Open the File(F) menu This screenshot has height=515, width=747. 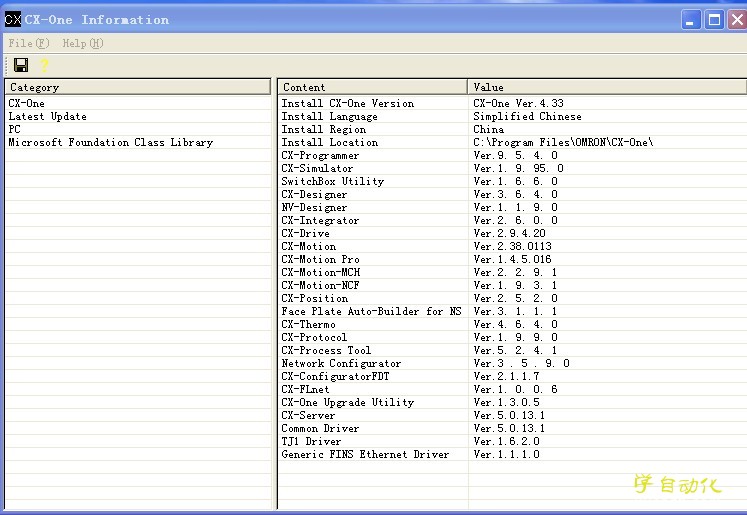click(29, 43)
